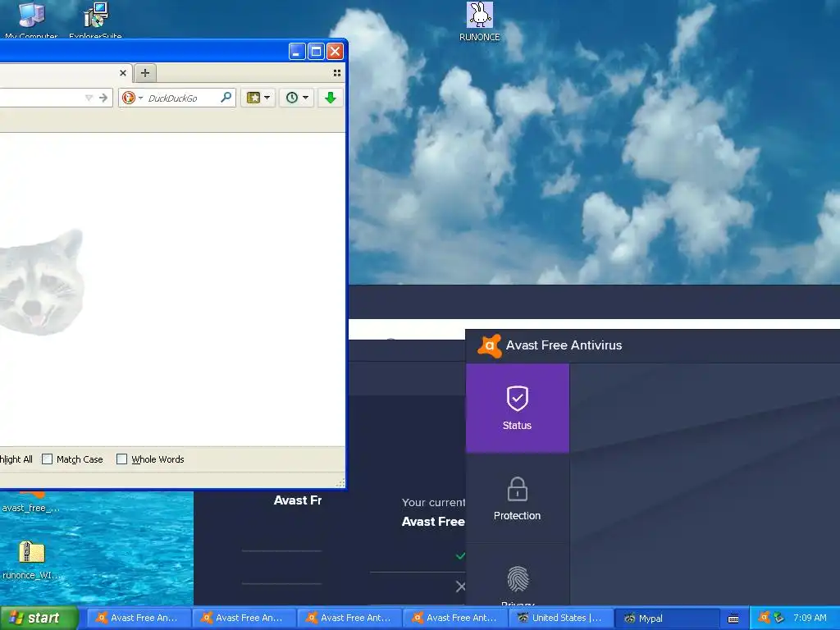Image resolution: width=840 pixels, height=630 pixels.
Task: Click the go arrow in Mypal address bar
Action: pos(103,98)
